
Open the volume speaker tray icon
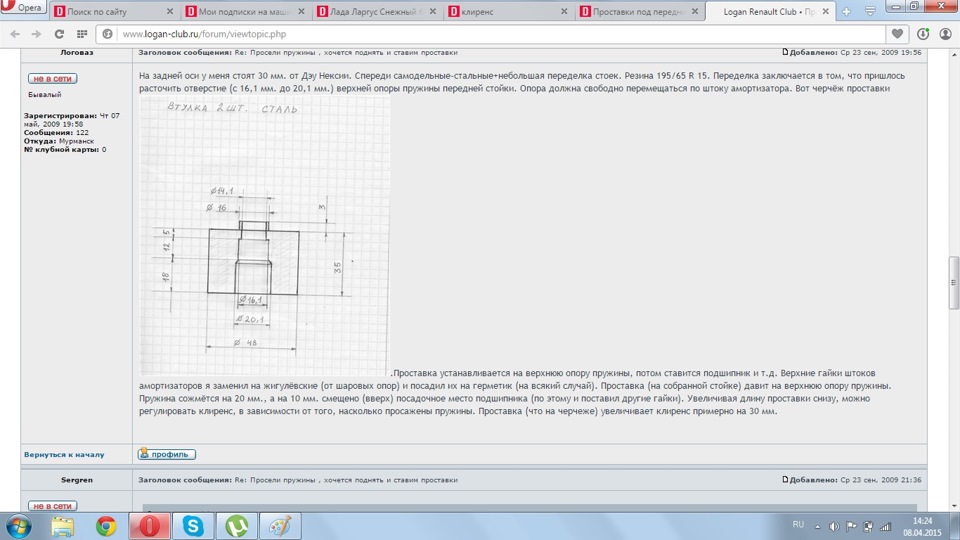pyautogui.click(x=834, y=527)
